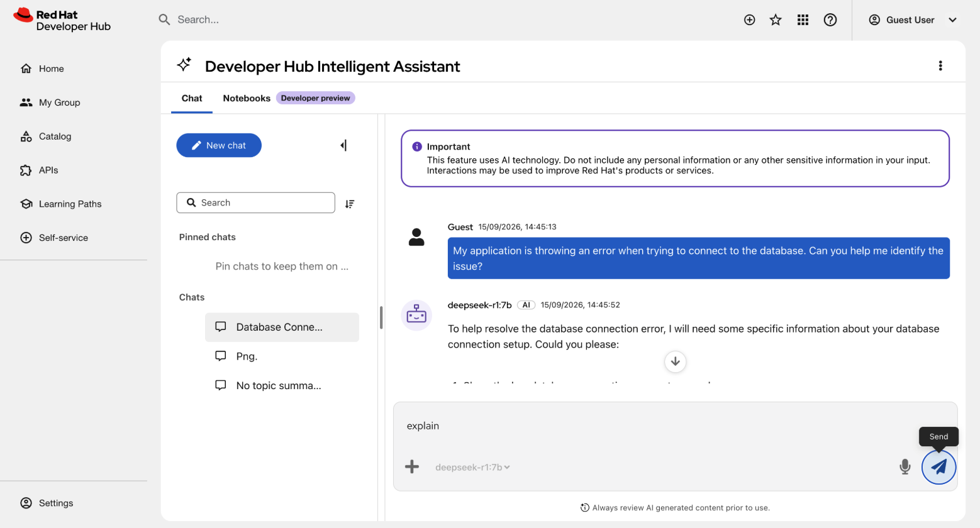Switch to the Chat tab
The width and height of the screenshot is (980, 528).
[192, 99]
